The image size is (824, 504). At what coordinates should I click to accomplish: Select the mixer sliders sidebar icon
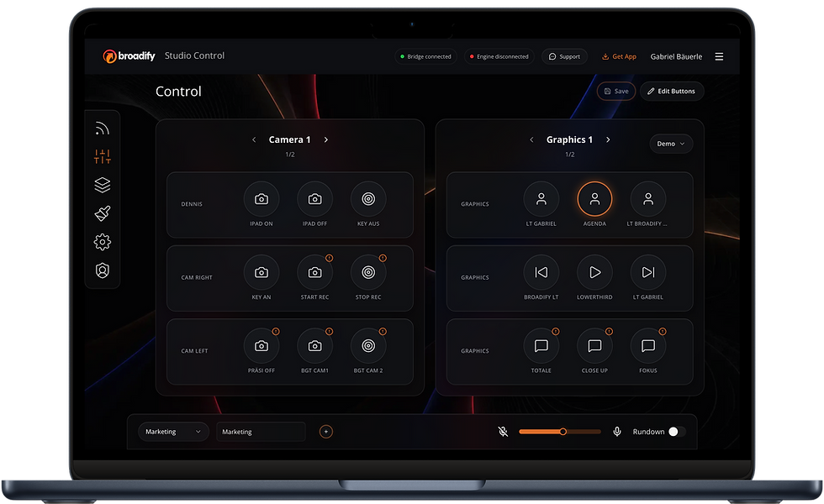coord(102,156)
